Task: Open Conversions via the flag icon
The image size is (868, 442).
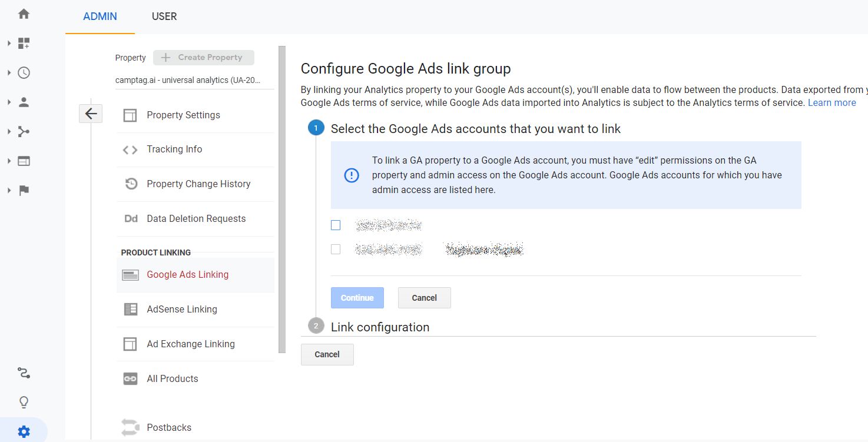Action: tap(24, 190)
